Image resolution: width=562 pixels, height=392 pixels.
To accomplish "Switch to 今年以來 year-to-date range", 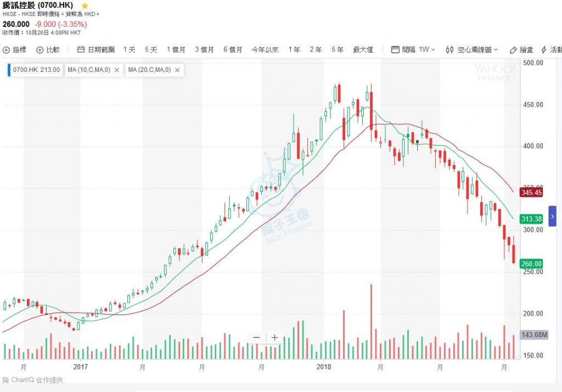I will (266, 50).
